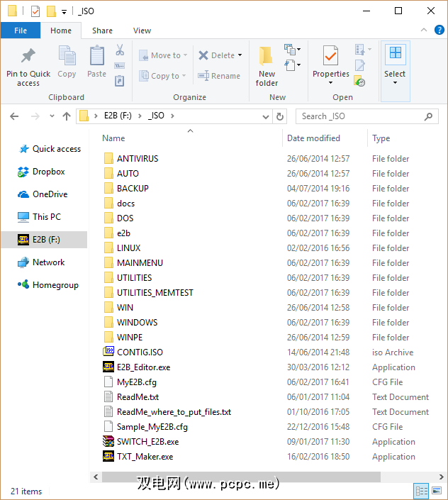The height and width of the screenshot is (500, 448).
Task: Click the Rename button
Action: [219, 76]
